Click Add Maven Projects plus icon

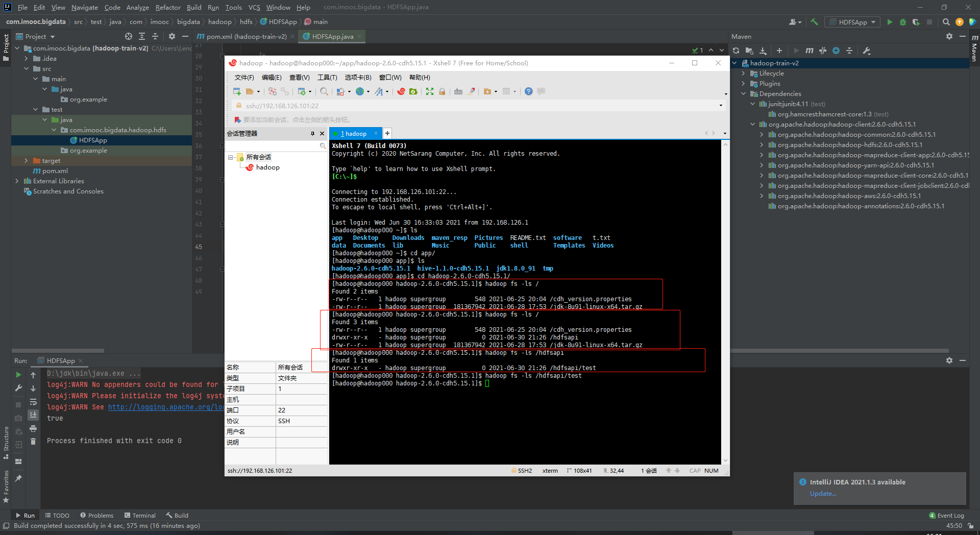[779, 51]
